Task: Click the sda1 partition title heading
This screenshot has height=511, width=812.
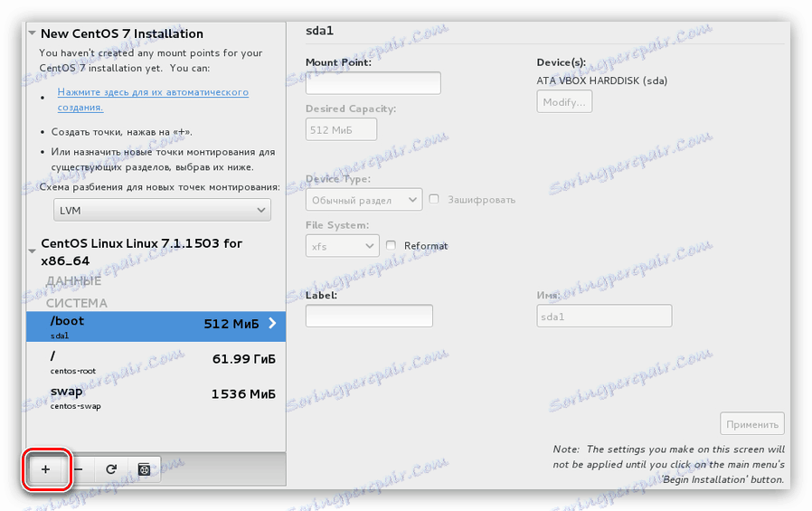Action: (319, 31)
